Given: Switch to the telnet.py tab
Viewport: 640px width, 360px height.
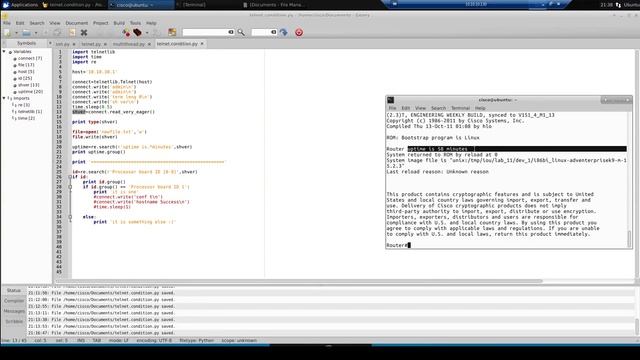Looking at the screenshot, I should 91,44.
